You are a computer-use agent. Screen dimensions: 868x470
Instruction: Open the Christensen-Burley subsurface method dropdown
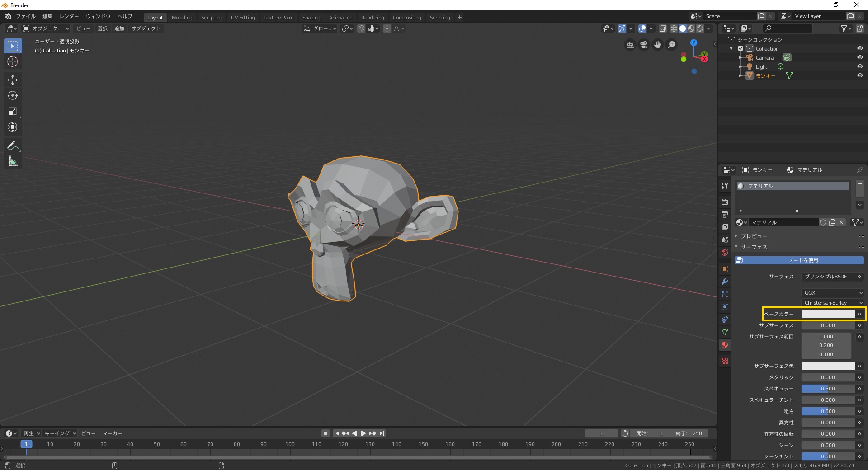[833, 303]
